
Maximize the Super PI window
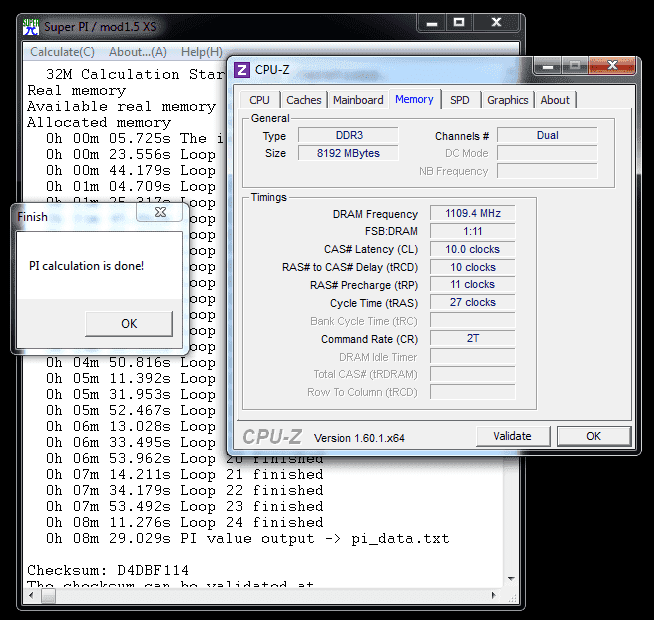coord(459,22)
